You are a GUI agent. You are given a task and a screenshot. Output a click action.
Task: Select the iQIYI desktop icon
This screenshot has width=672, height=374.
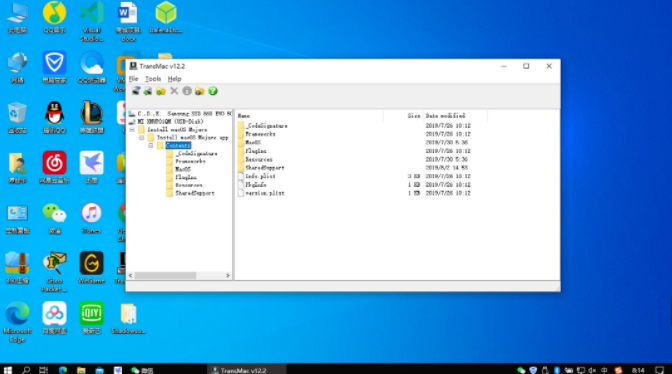(92, 318)
